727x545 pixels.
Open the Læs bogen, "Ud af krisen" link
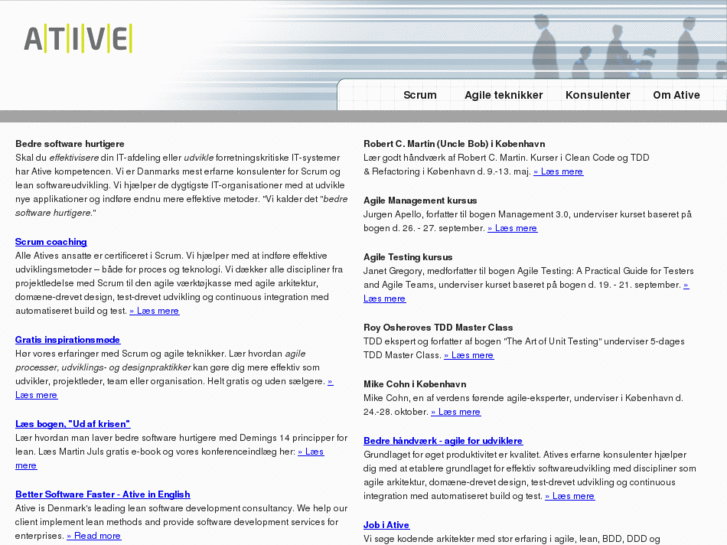(x=72, y=424)
